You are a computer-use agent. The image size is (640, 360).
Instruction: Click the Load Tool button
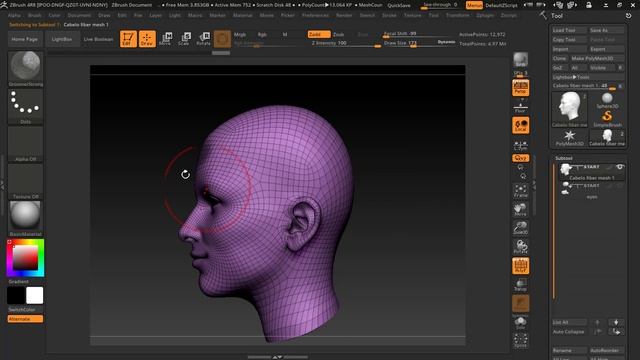tap(569, 30)
